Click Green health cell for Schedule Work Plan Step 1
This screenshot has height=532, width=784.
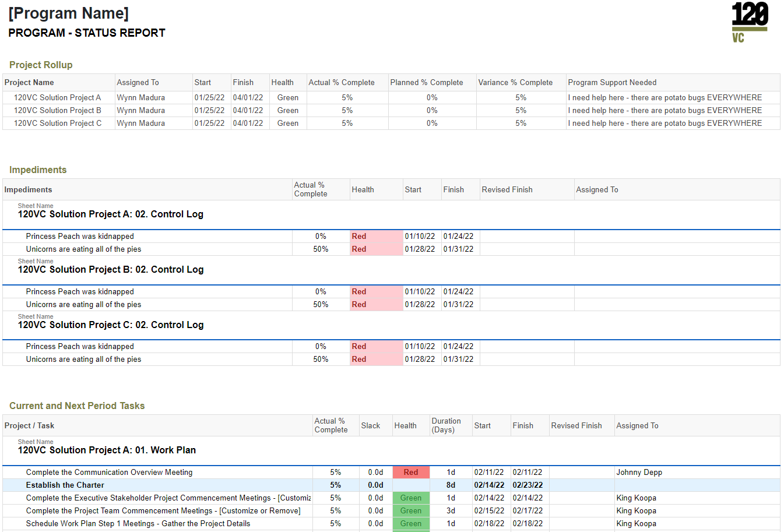[411, 524]
